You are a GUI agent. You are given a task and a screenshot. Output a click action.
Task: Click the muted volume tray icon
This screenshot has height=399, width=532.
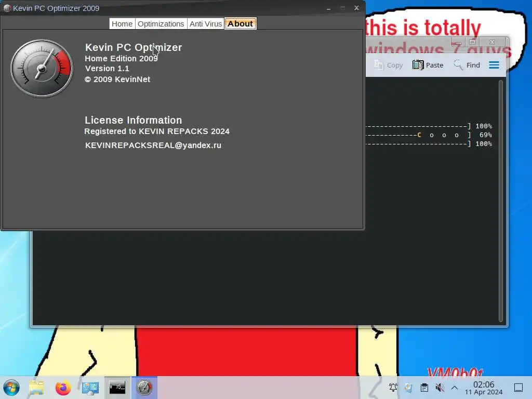(440, 388)
